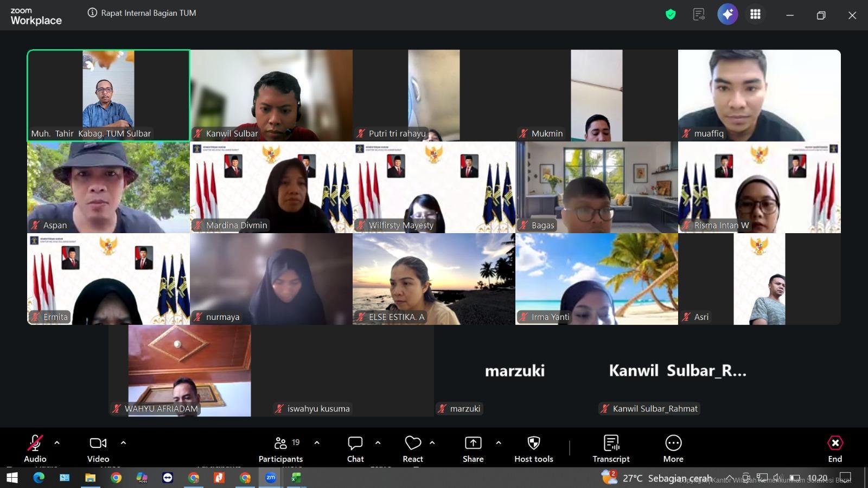Viewport: 868px width, 488px height.
Task: Open Host tools shield icon
Action: [534, 449]
